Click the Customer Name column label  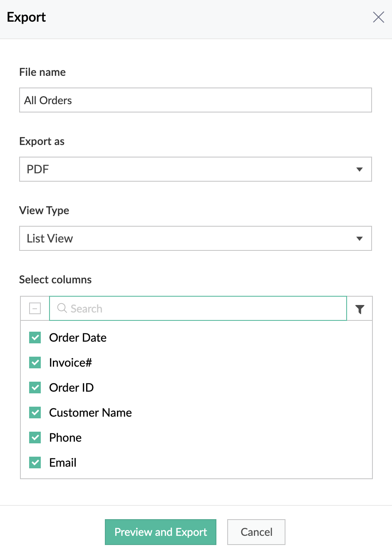[90, 412]
